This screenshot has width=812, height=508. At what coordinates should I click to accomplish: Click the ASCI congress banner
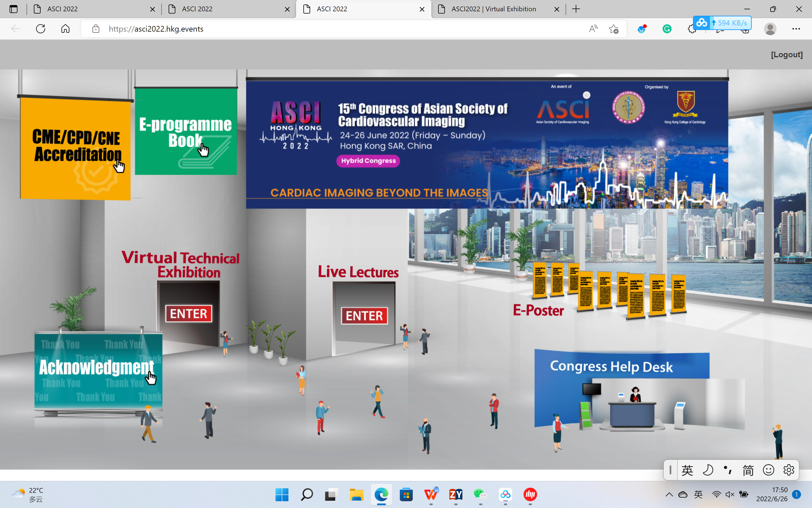pyautogui.click(x=487, y=144)
